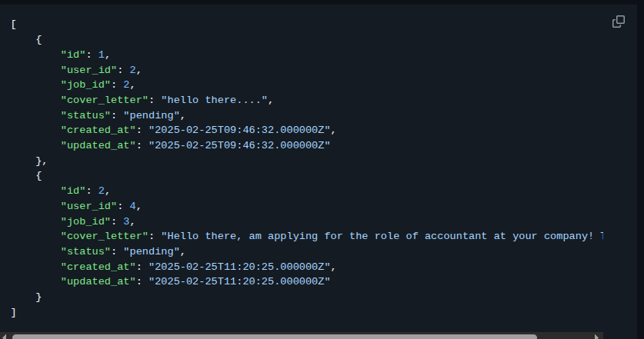Click the "user_id" key with value 2
This screenshot has width=644, height=339.
pyautogui.click(x=89, y=70)
